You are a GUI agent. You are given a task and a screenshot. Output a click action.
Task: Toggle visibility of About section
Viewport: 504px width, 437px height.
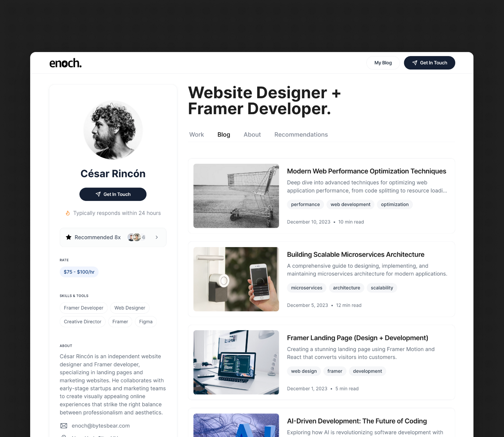pyautogui.click(x=252, y=134)
